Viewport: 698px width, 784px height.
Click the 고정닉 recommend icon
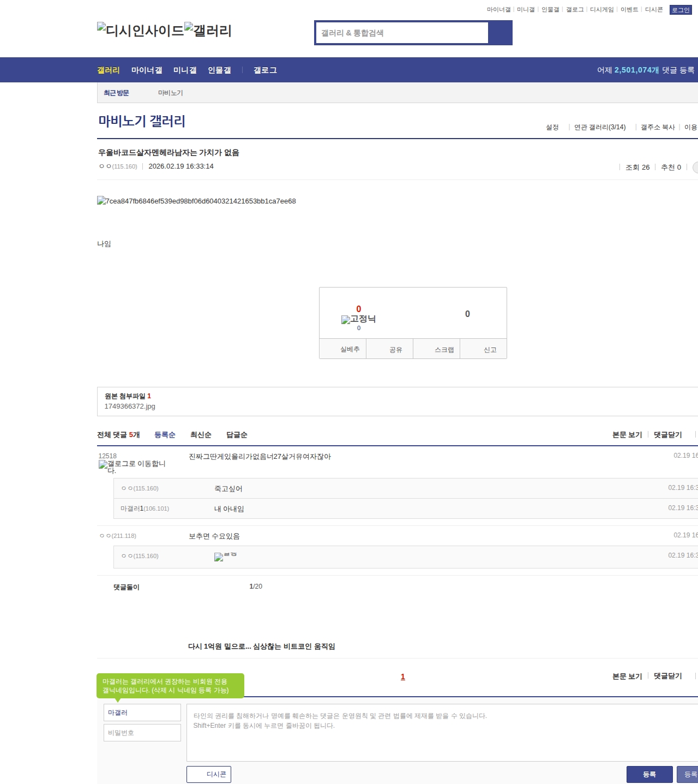point(358,319)
